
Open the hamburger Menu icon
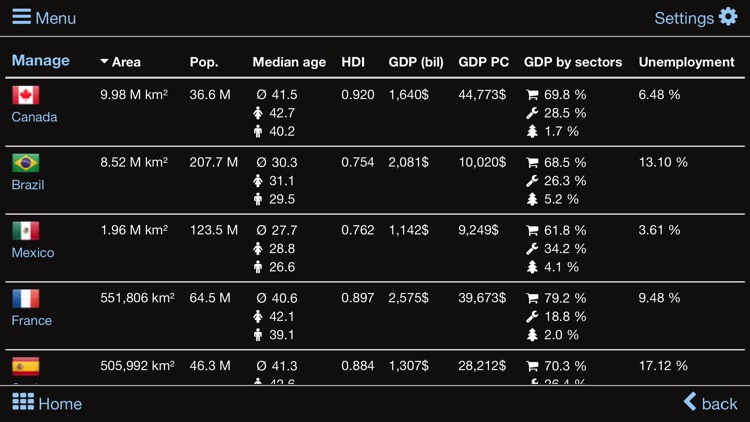pos(20,17)
